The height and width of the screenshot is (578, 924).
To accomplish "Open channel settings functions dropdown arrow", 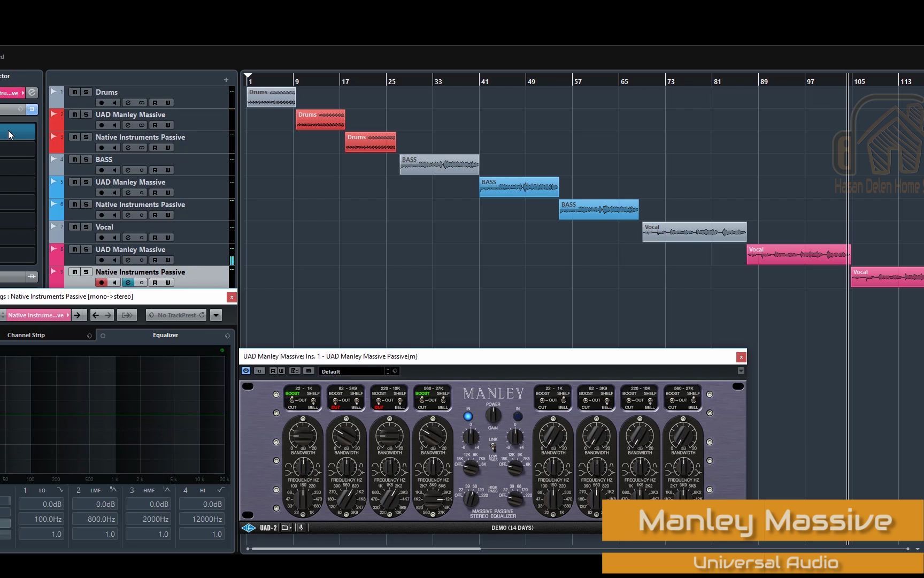I will 216,315.
